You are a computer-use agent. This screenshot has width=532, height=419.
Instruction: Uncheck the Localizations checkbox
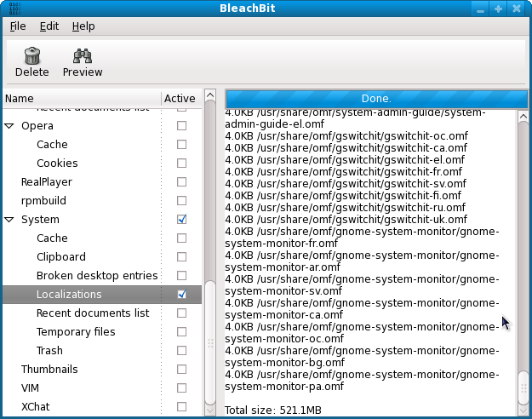tap(182, 294)
